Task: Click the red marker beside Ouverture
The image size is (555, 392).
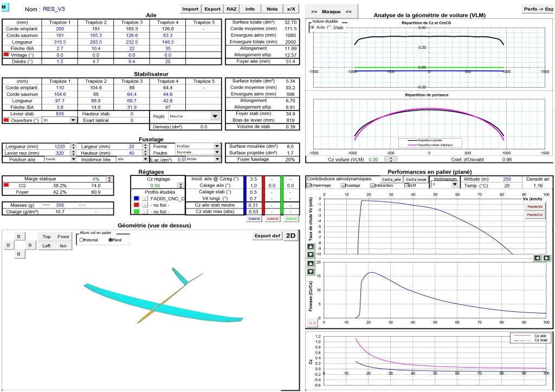Action: coord(6,120)
